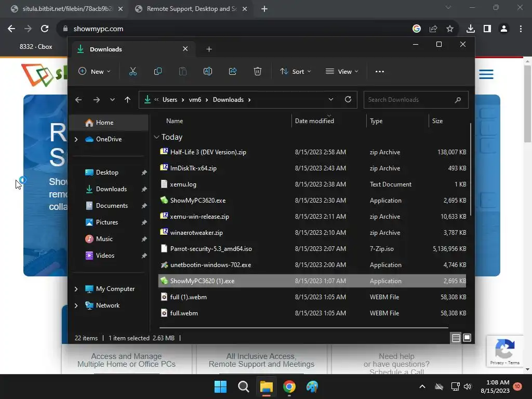The height and width of the screenshot is (399, 532).
Task: Open the Sort dropdown menu
Action: coord(295,72)
